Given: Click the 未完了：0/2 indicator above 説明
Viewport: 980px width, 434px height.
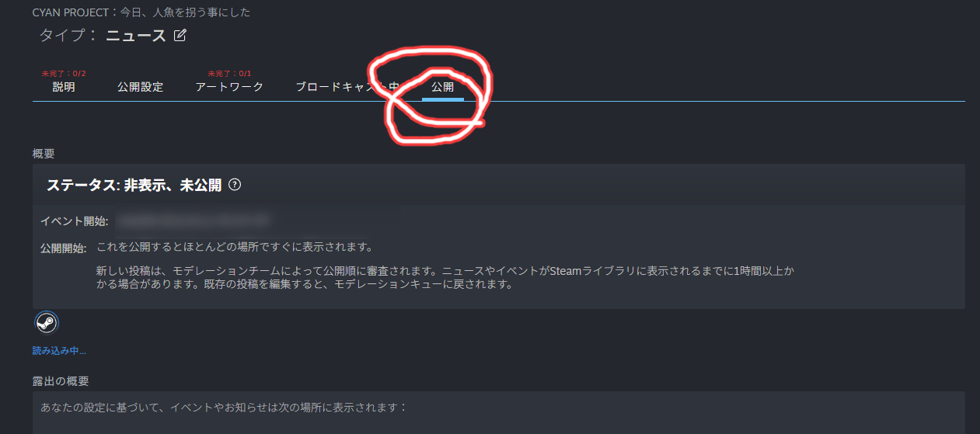Looking at the screenshot, I should point(64,74).
